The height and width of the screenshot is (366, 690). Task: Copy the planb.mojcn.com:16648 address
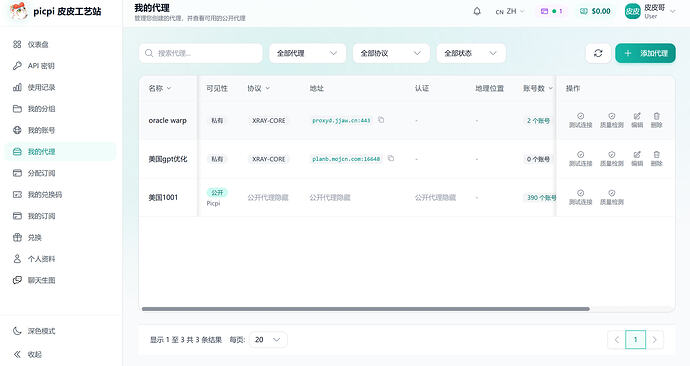[391, 158]
